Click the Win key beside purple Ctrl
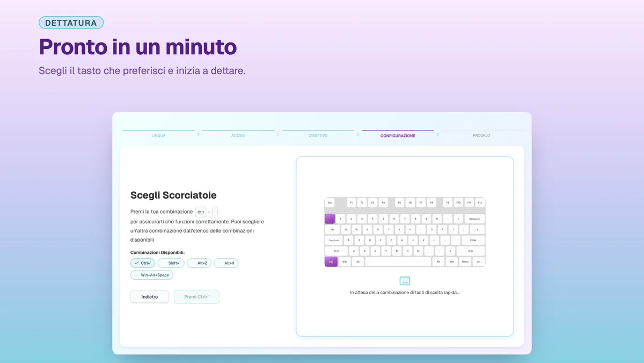 (x=345, y=262)
